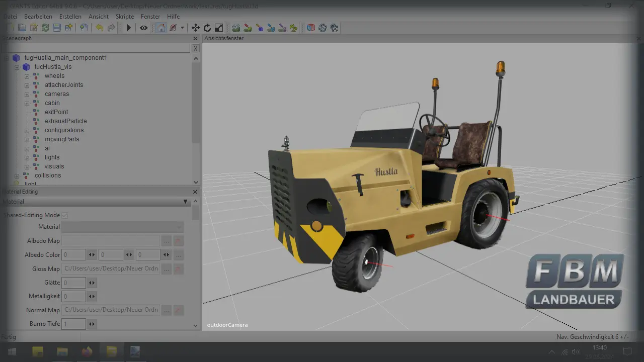This screenshot has width=644, height=362.
Task: Open the taskbar notification center icon
Action: pyautogui.click(x=627, y=351)
